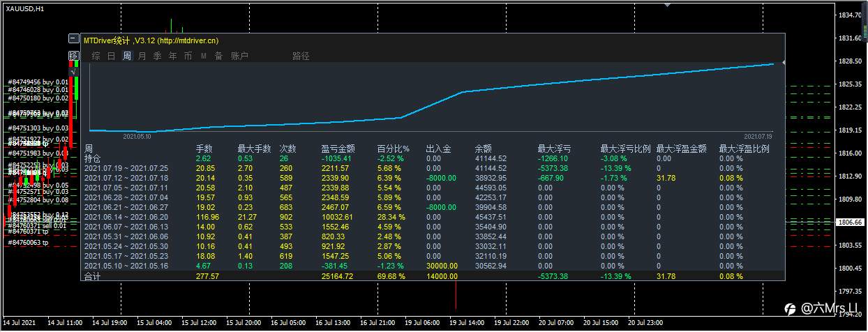
Task: Click the 1806.66 current price marker
Action: [x=850, y=222]
